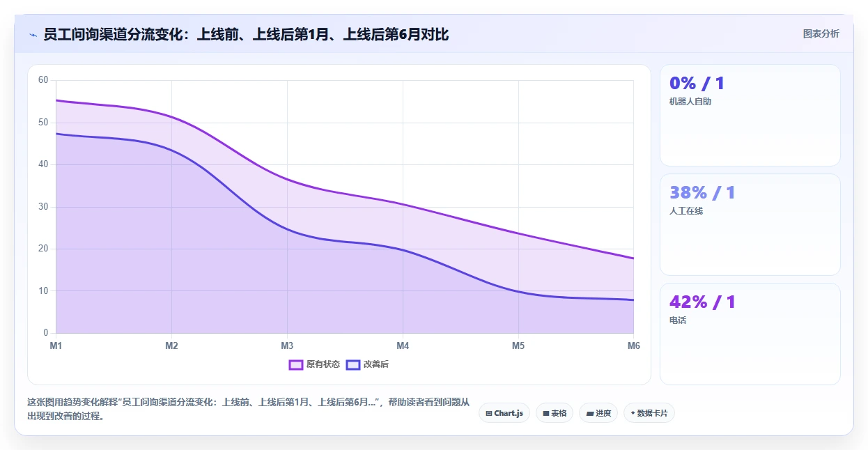Click the 50 y-axis label
This screenshot has width=868, height=450.
[x=43, y=123]
